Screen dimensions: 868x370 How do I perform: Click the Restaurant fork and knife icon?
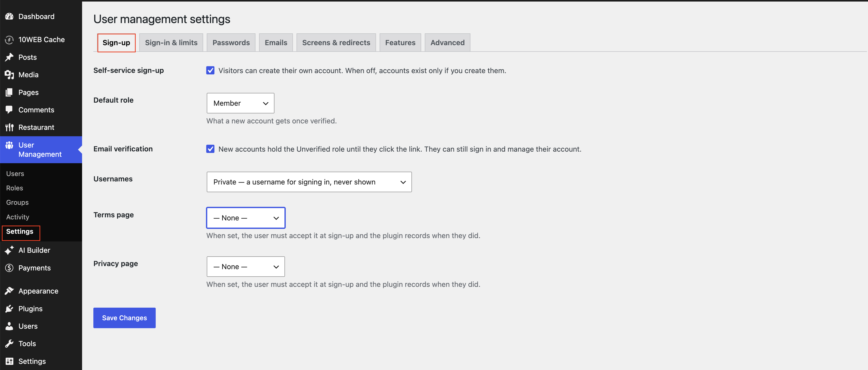[9, 127]
